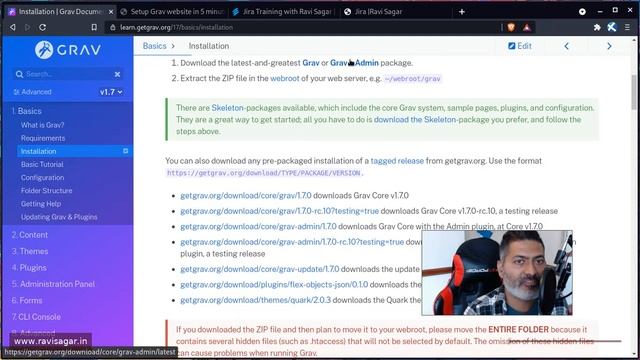Screen dimensions: 640x360
Task: Open Brave shields lion icon
Action: coord(511,27)
